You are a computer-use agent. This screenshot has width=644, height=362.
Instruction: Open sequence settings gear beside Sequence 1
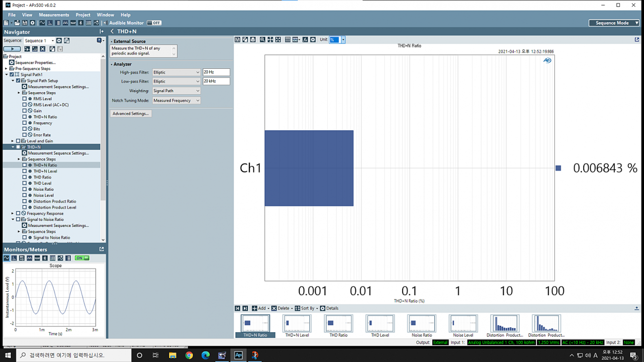59,41
